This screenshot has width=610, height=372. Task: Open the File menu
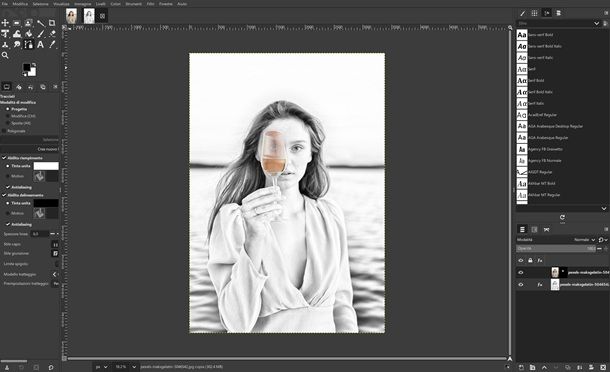[5, 4]
